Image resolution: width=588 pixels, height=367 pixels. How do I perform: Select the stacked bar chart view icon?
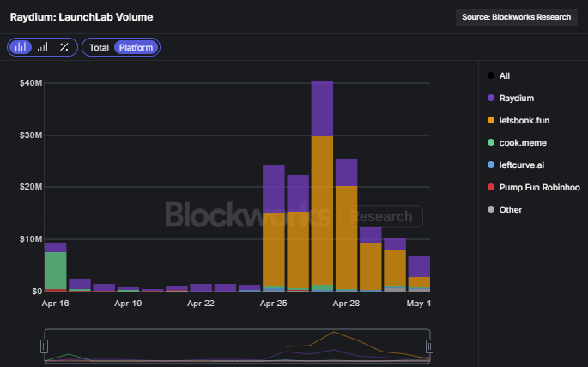coord(21,47)
